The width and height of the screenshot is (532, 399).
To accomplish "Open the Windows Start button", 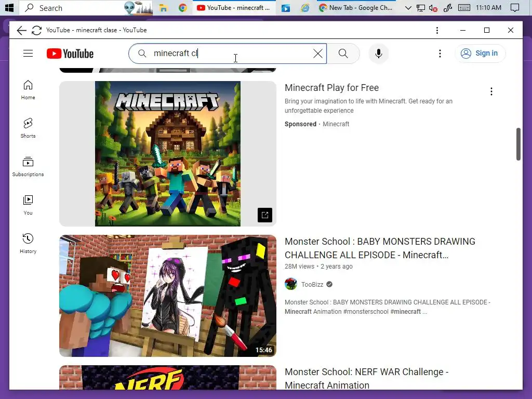I will point(9,7).
